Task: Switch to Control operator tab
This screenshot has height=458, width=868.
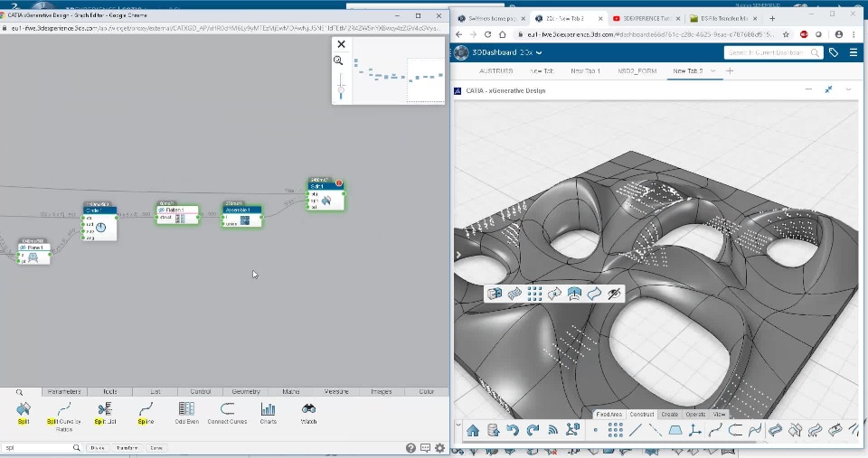Action: (x=201, y=392)
